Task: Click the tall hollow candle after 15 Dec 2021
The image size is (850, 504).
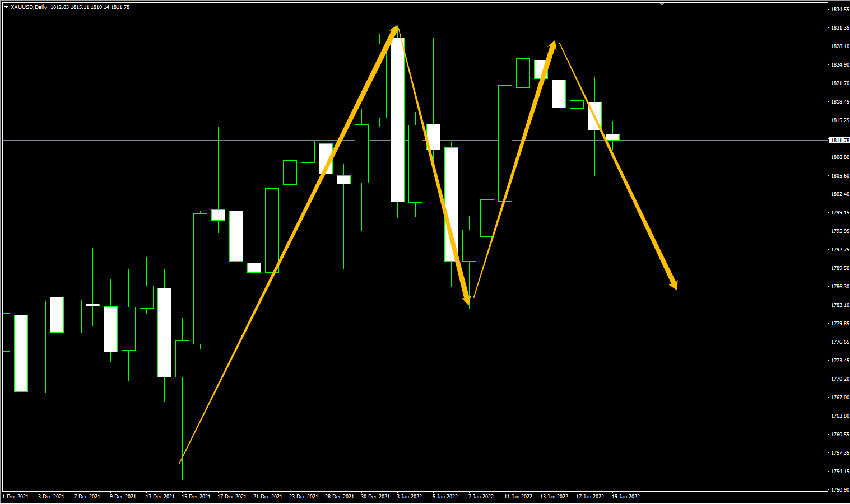Action: point(200,278)
